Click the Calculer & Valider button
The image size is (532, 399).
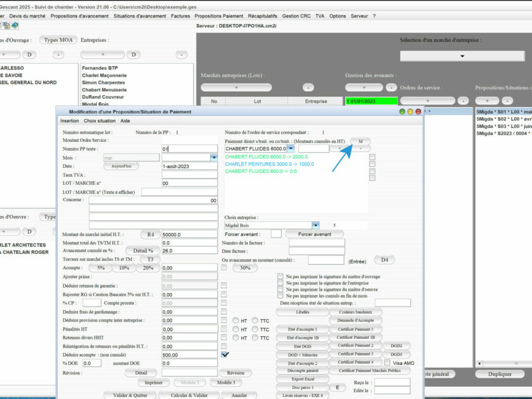[x=189, y=395]
